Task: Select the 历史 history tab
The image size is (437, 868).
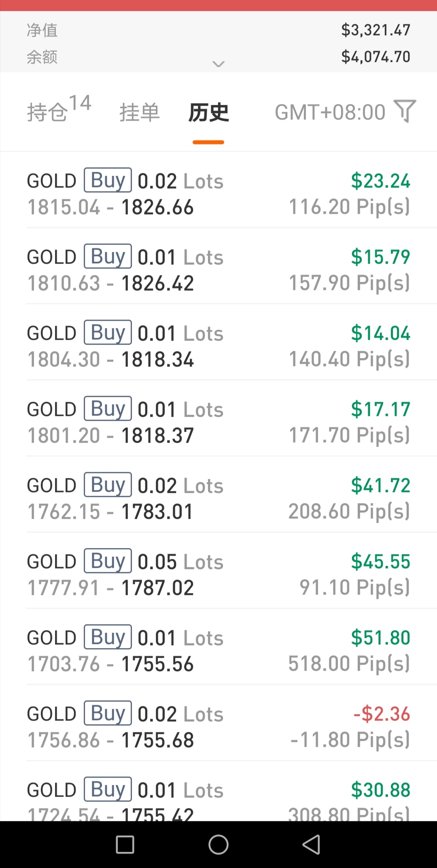Action: (208, 112)
